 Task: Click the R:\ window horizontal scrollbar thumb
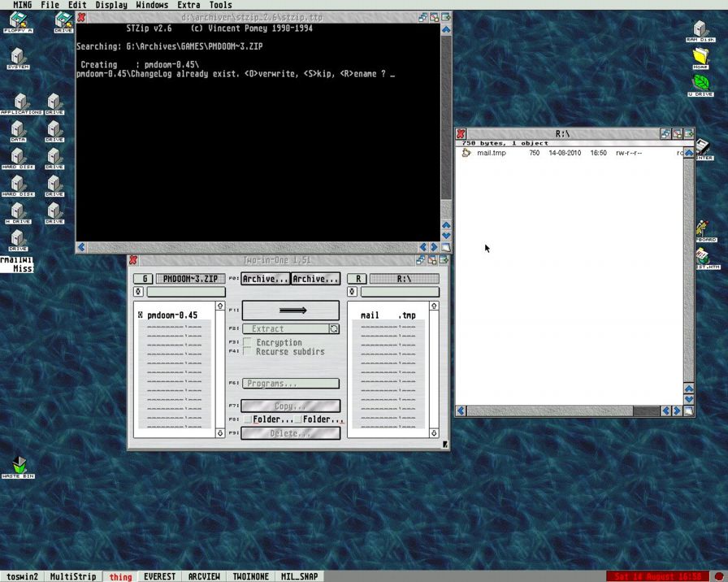tap(549, 411)
